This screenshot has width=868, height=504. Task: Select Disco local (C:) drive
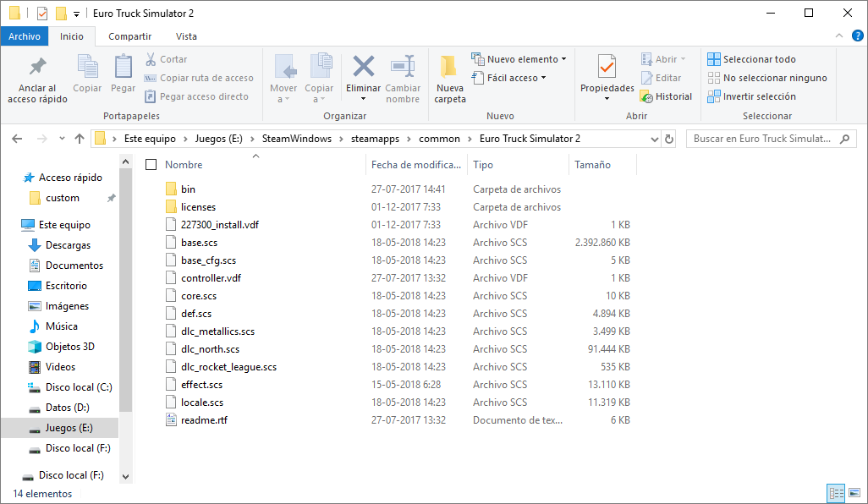[79, 387]
